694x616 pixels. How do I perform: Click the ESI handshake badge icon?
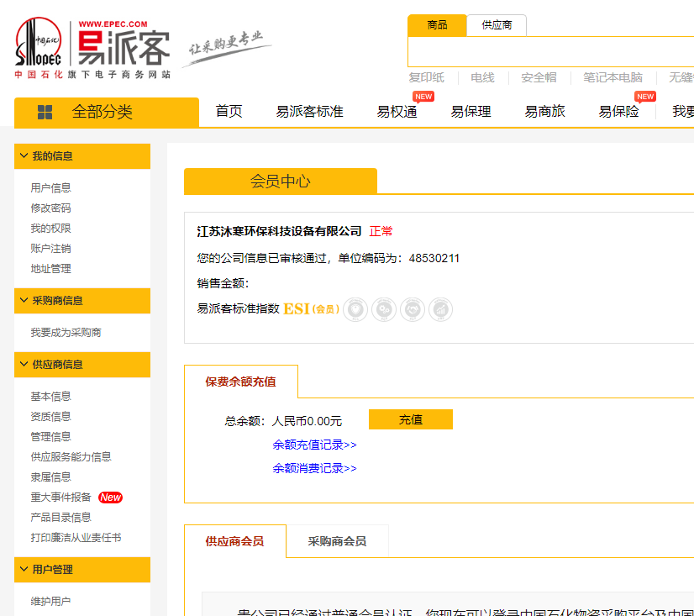[412, 309]
